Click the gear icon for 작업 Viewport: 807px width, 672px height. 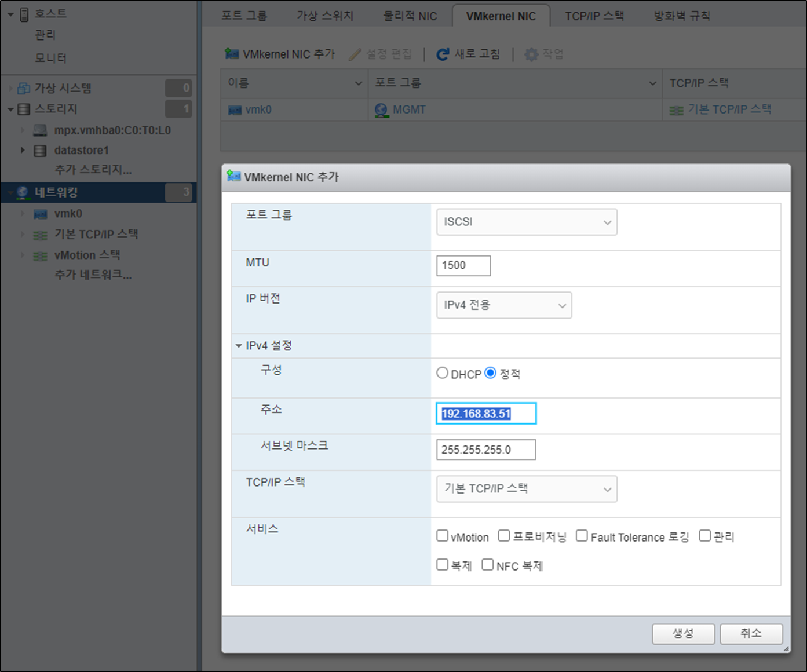(531, 54)
